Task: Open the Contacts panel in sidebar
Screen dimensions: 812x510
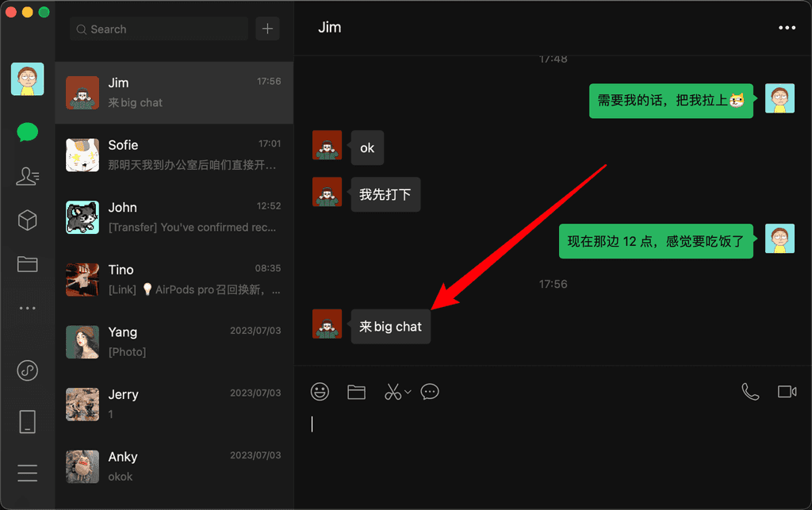Action: [28, 176]
